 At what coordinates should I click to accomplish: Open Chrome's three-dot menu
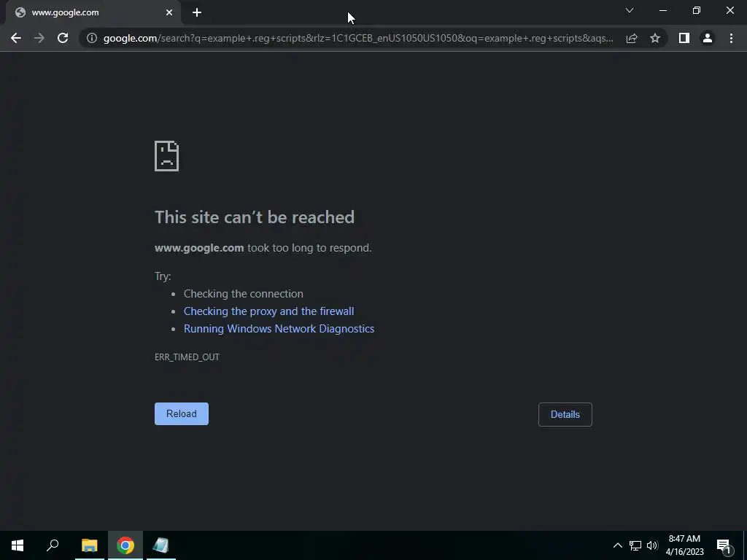tap(731, 38)
